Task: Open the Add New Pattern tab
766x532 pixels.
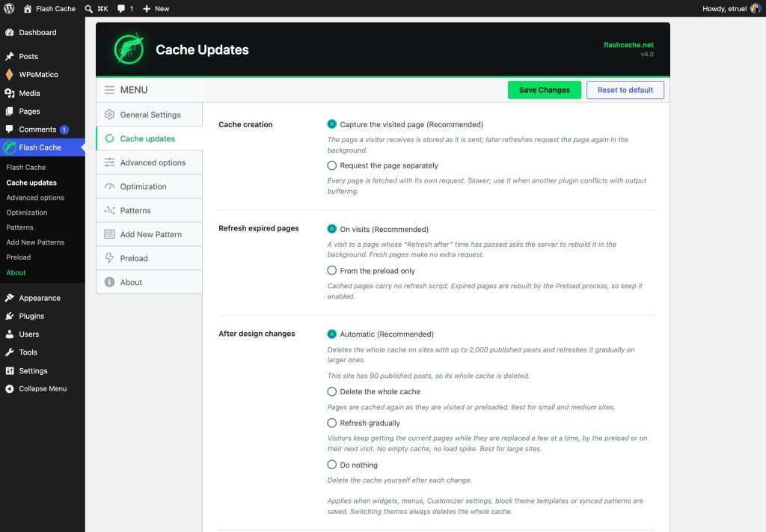Action: [150, 234]
